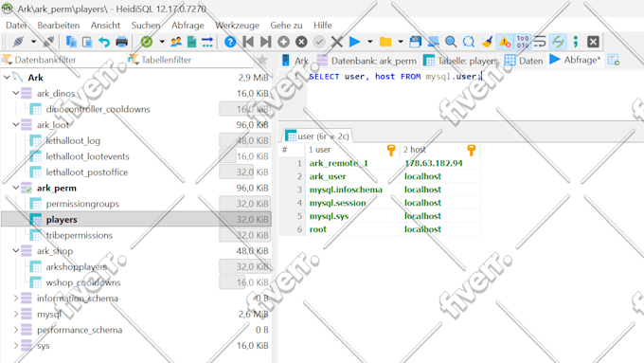Click the favorites star icon beside Tabellenfilter
This screenshot has height=363, width=644.
click(262, 60)
